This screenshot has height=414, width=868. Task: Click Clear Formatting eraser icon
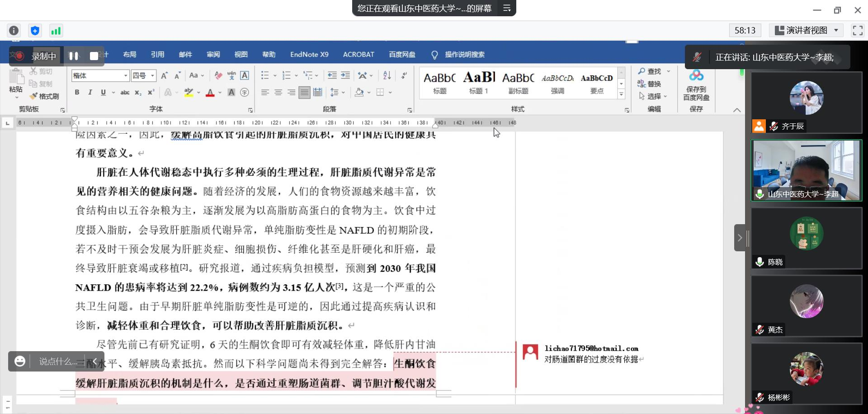tap(218, 75)
